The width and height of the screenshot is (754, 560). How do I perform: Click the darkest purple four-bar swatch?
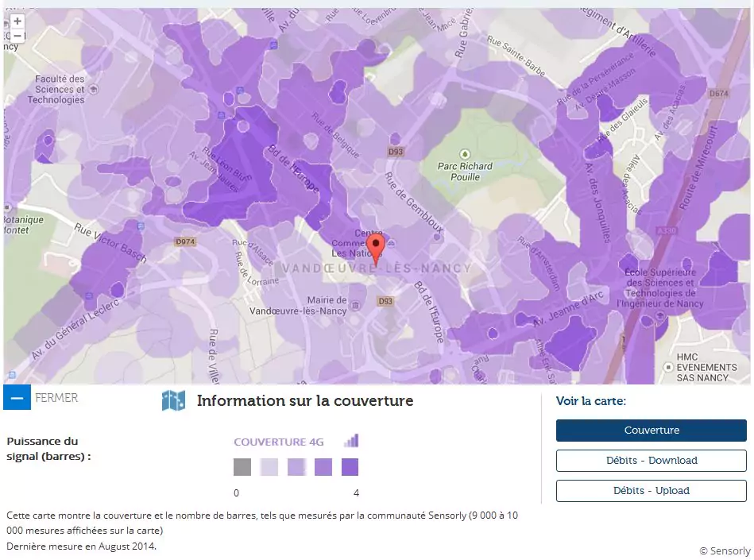pyautogui.click(x=350, y=467)
